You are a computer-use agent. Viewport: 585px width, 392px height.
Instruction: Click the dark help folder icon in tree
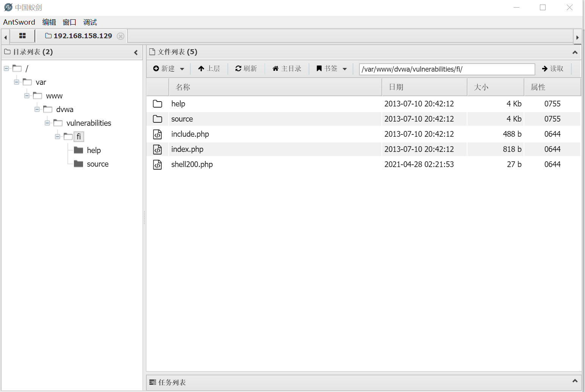pos(78,150)
